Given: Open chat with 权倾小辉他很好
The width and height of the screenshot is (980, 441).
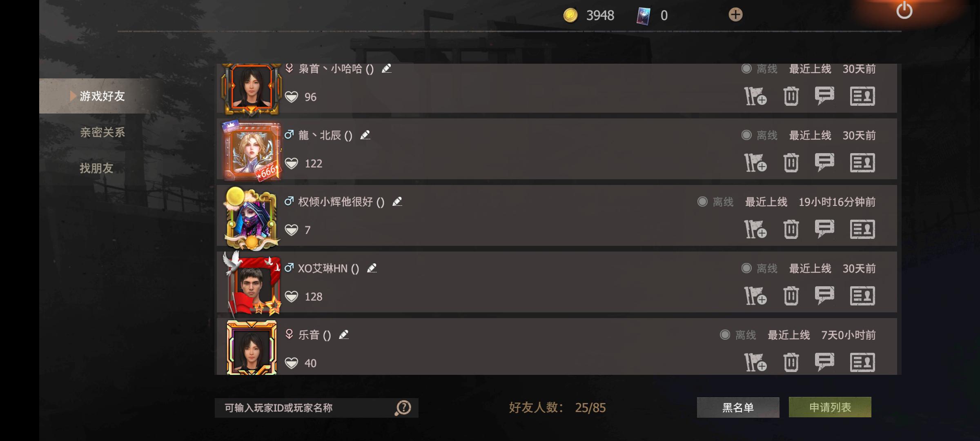Looking at the screenshot, I should point(824,229).
